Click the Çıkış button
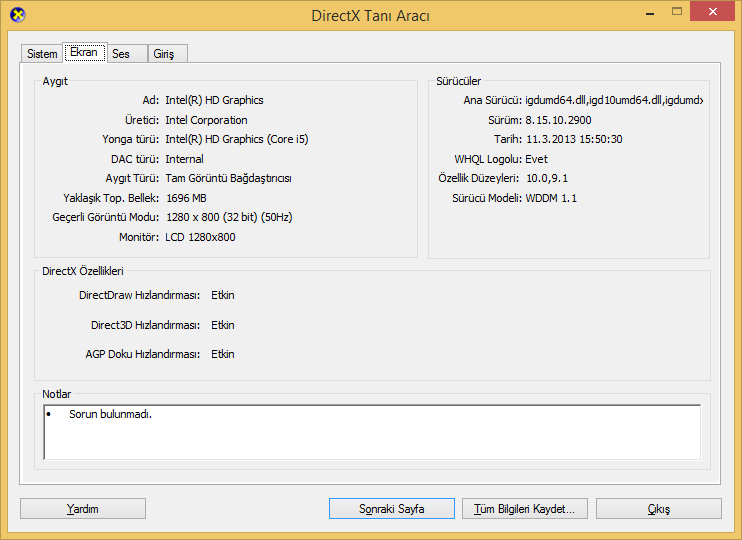The image size is (742, 540). [659, 509]
